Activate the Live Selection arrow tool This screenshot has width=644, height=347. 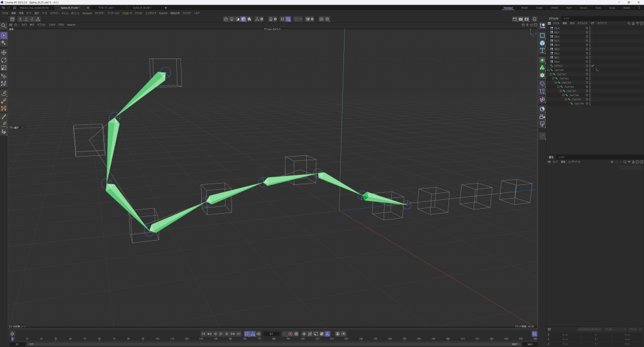point(4,35)
